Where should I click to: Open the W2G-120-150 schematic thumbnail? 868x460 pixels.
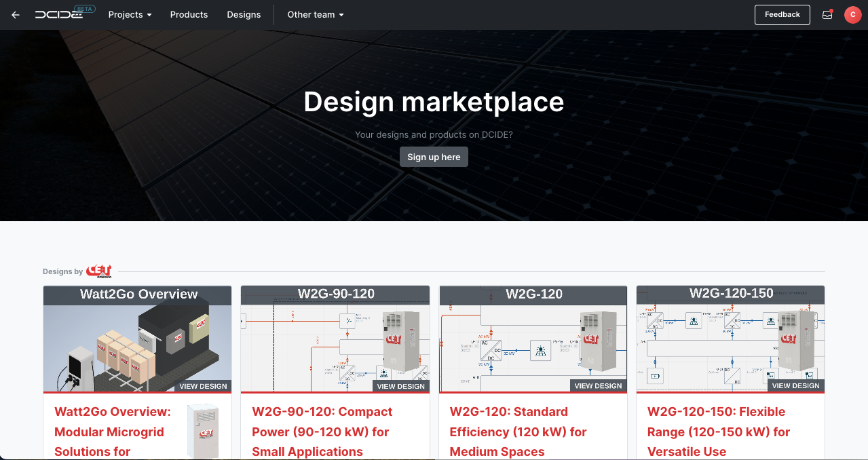pyautogui.click(x=730, y=339)
